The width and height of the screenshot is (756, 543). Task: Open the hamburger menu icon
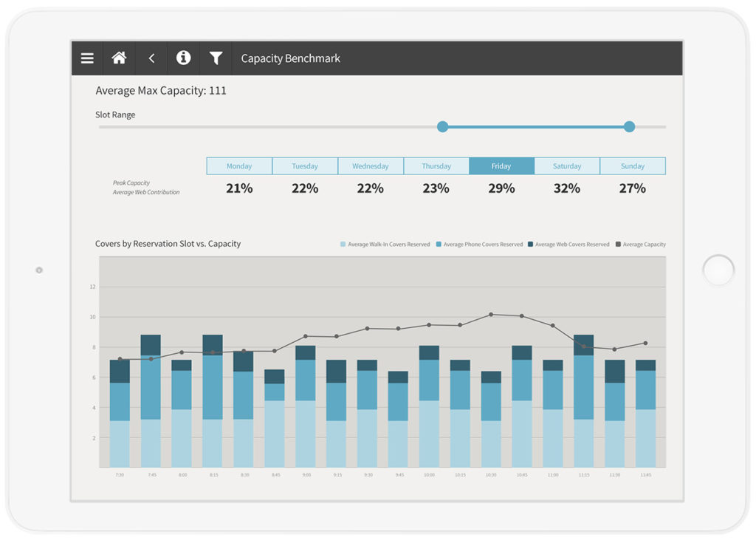pyautogui.click(x=87, y=58)
